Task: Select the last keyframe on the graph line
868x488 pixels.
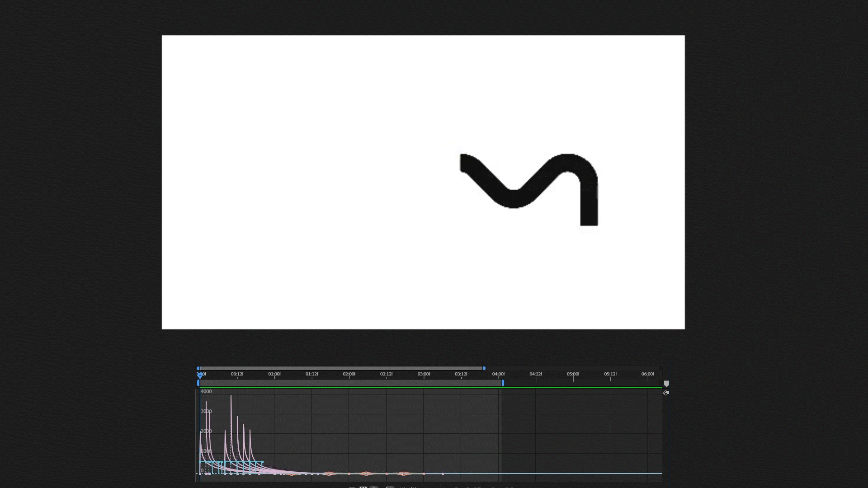Action: pos(443,474)
